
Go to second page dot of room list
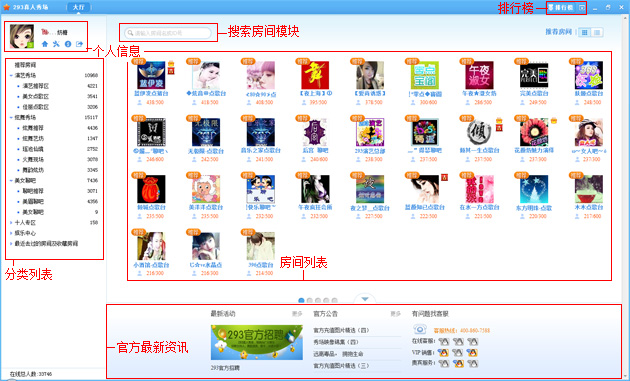click(310, 300)
